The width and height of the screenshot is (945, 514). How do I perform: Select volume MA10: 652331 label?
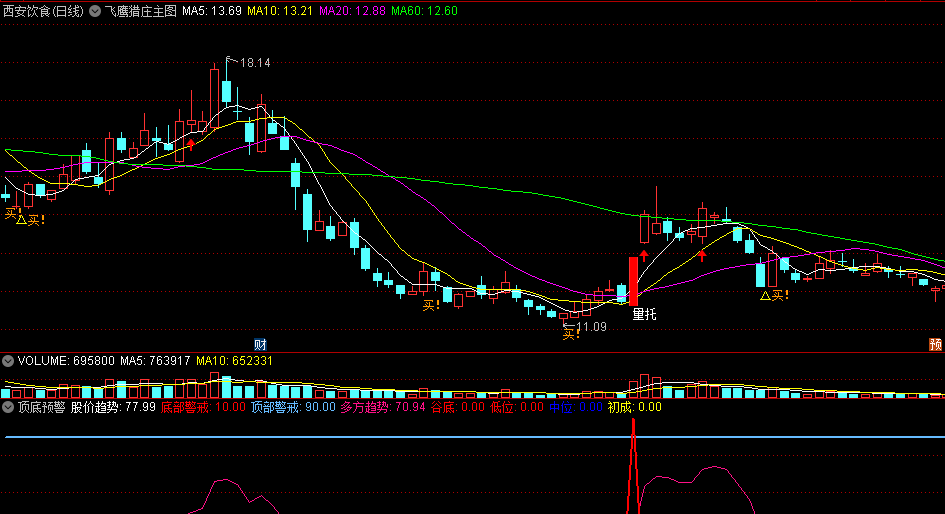(234, 361)
